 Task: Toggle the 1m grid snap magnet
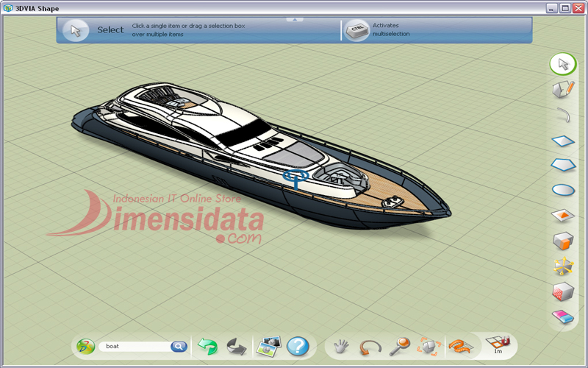click(x=498, y=344)
